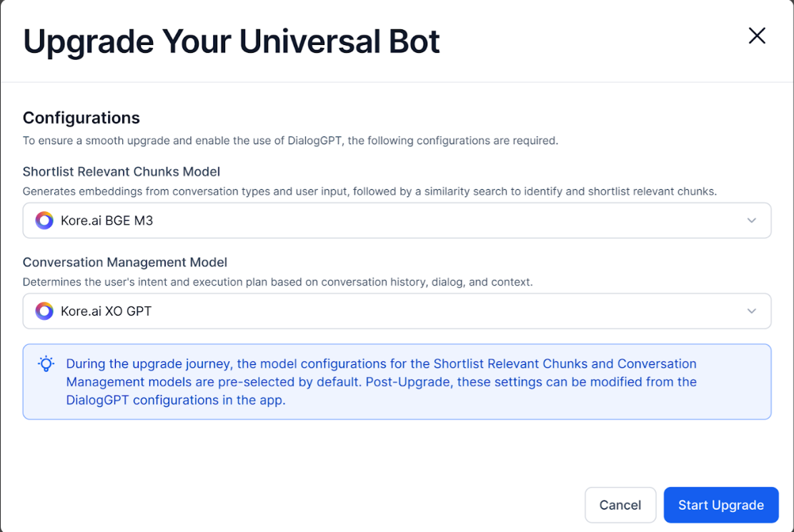Click the 'Generates embeddings' helper text
Screen dimensions: 794x532
[x=369, y=191]
